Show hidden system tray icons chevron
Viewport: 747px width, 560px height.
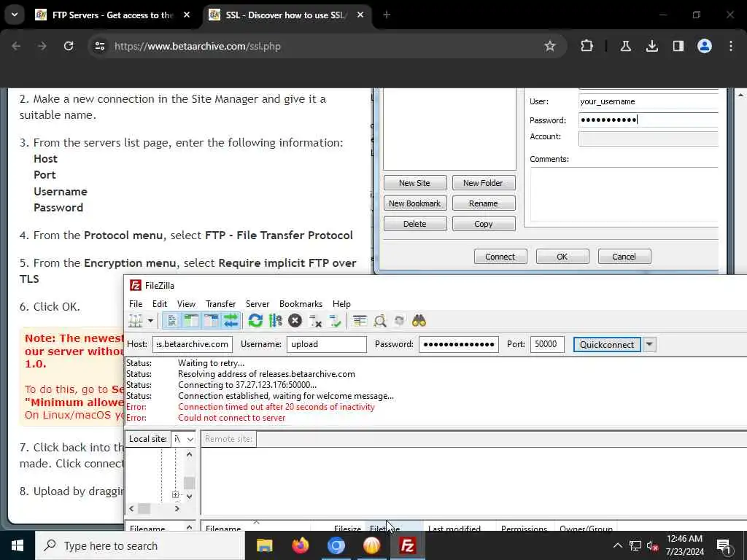617,545
